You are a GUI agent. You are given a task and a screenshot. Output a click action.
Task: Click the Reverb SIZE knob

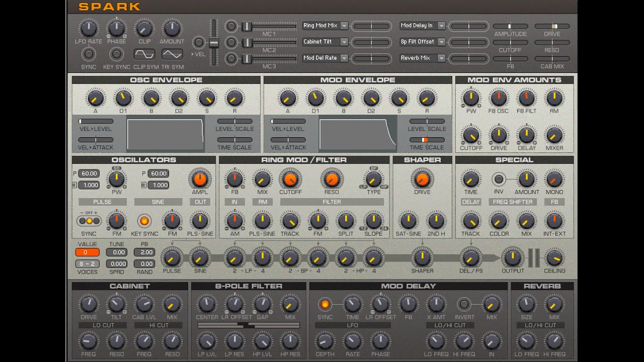point(526,304)
